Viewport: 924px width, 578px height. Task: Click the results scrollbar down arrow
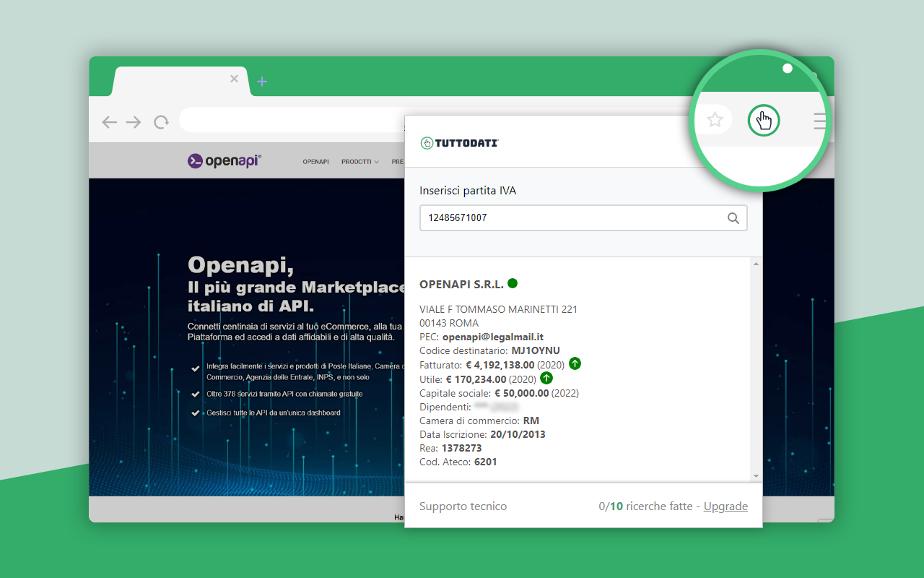point(756,475)
